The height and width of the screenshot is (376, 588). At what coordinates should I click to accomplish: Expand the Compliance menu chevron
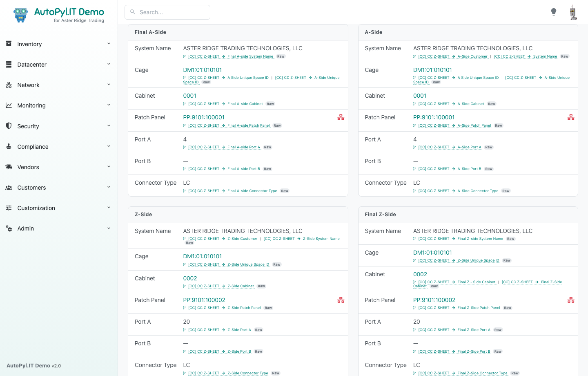click(x=109, y=146)
